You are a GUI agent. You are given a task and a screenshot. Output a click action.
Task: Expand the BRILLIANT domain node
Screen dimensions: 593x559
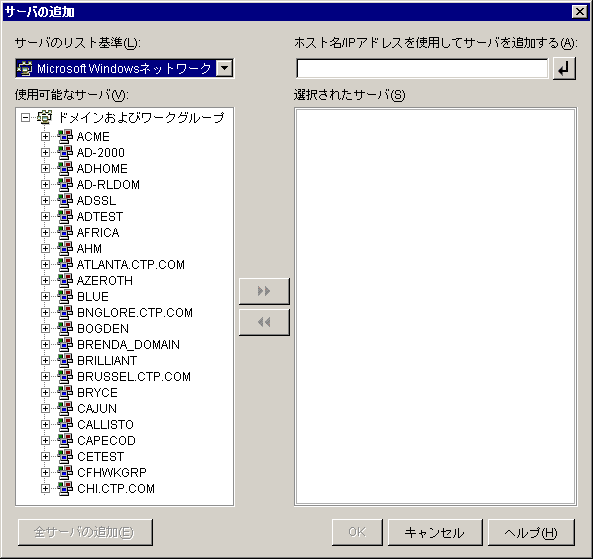pos(45,360)
